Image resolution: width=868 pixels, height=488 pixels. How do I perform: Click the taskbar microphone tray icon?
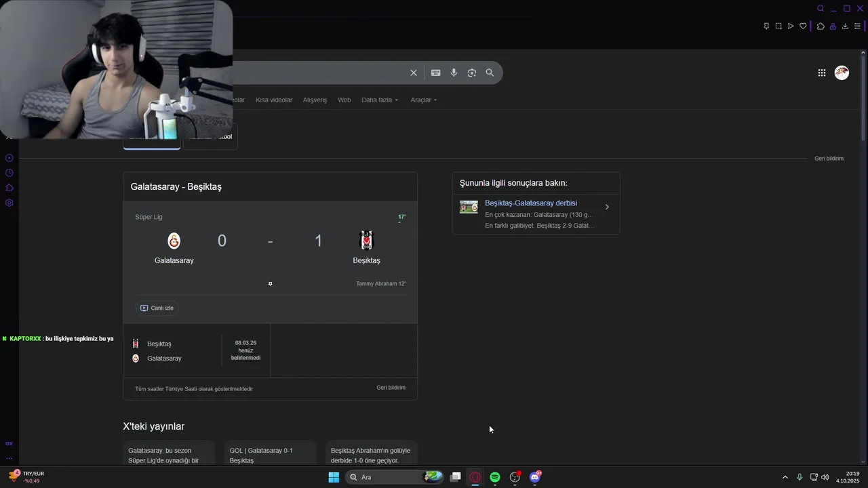(800, 477)
